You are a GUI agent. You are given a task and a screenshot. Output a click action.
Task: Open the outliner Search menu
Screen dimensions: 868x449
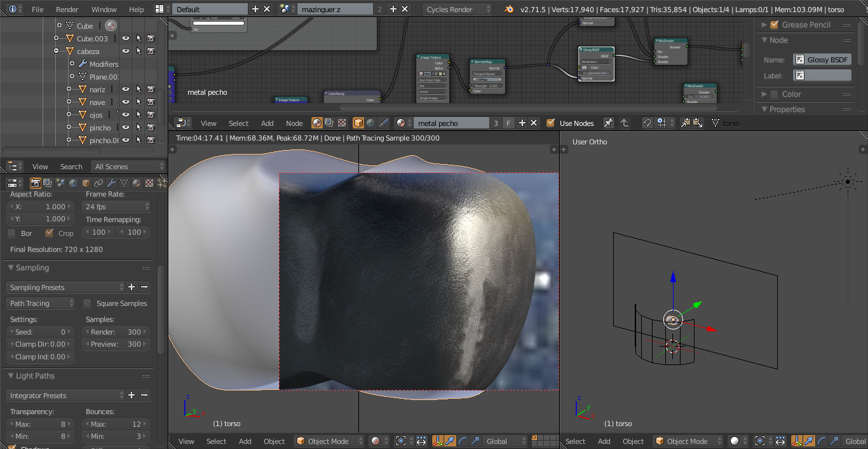pyautogui.click(x=71, y=167)
